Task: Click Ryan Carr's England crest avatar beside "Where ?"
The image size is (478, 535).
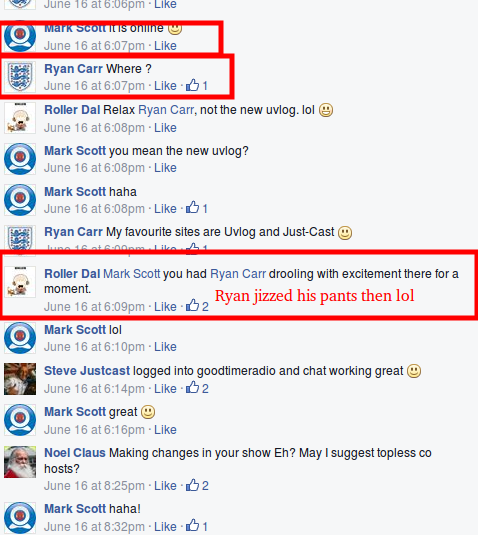Action: 20,77
